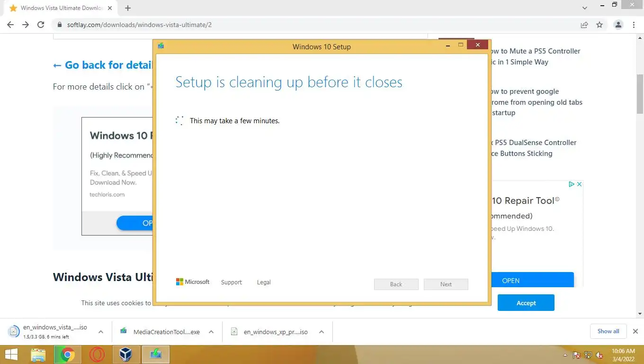This screenshot has width=644, height=364.
Task: Click the network tray icon
Action: coord(588,355)
